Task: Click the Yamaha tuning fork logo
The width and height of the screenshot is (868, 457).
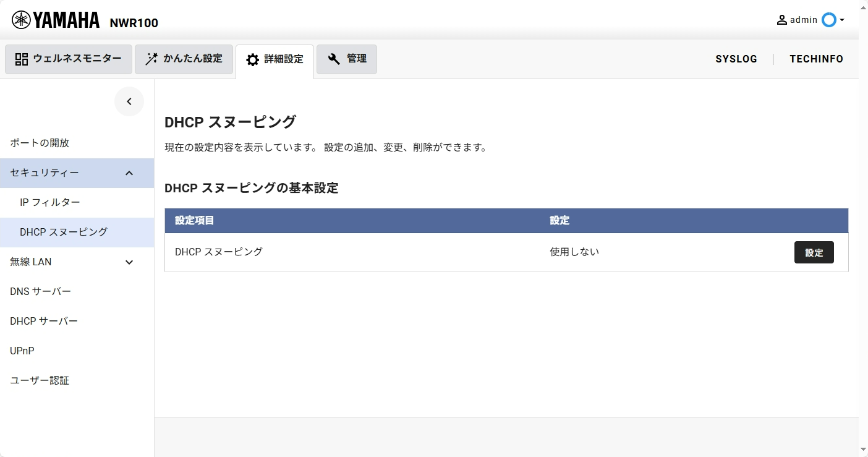Action: pyautogui.click(x=21, y=20)
